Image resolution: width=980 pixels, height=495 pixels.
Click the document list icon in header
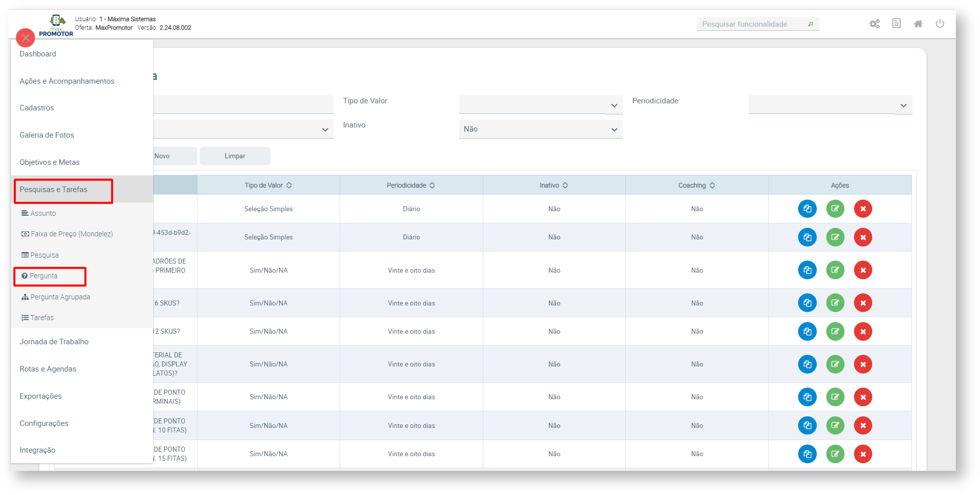[896, 24]
